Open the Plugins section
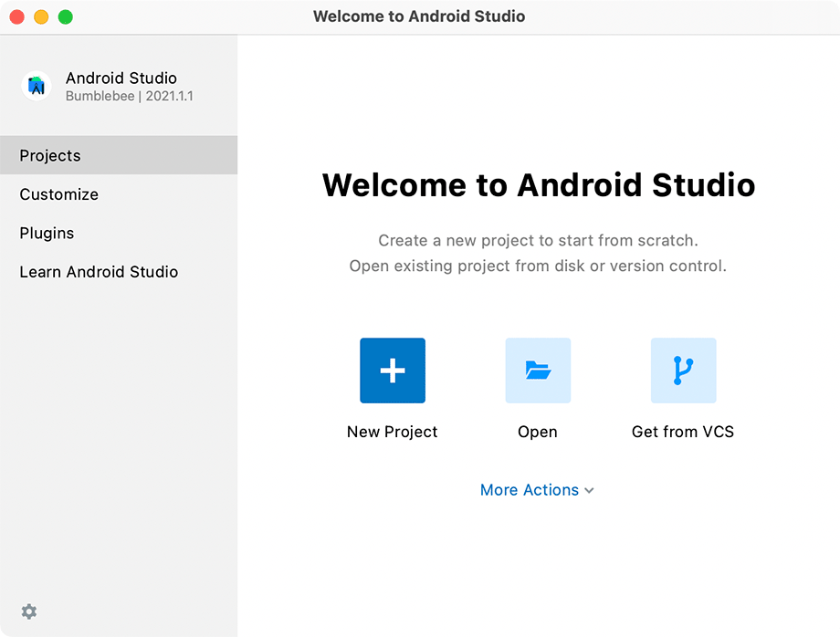Screen dimensions: 840x637 click(x=47, y=233)
